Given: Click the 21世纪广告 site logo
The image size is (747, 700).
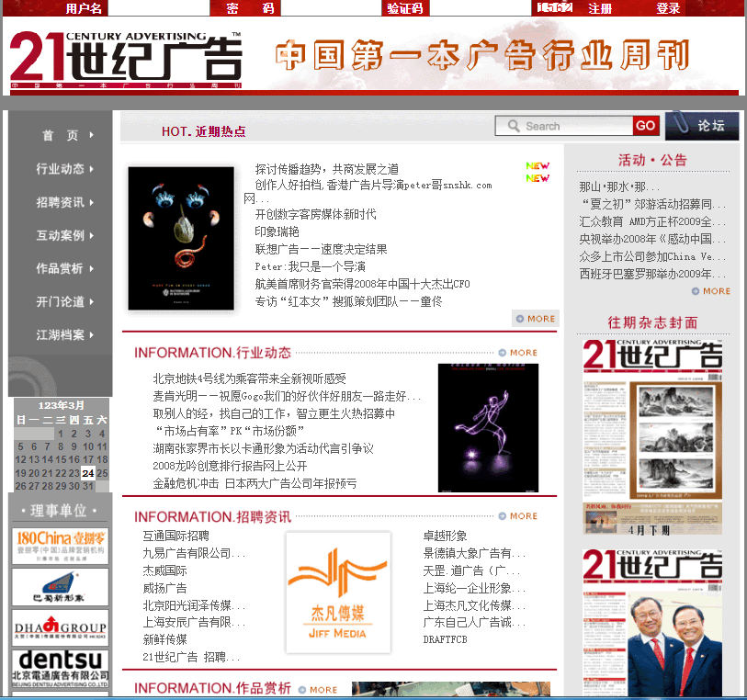Looking at the screenshot, I should click(126, 60).
